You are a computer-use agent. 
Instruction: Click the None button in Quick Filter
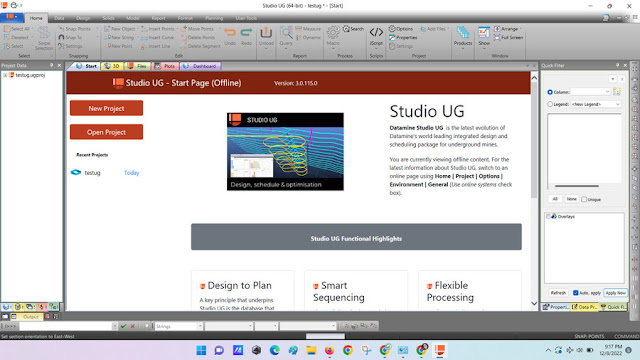coord(571,199)
